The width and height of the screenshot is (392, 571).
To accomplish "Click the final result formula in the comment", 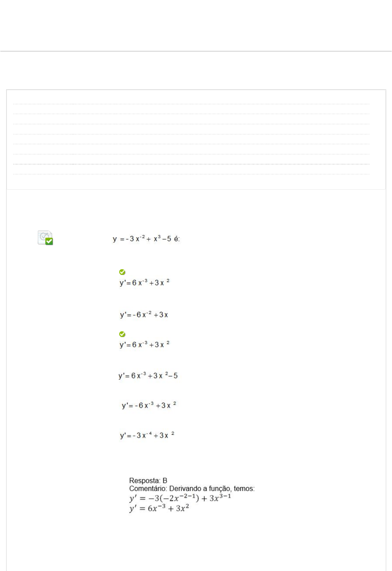I will pyautogui.click(x=159, y=509).
